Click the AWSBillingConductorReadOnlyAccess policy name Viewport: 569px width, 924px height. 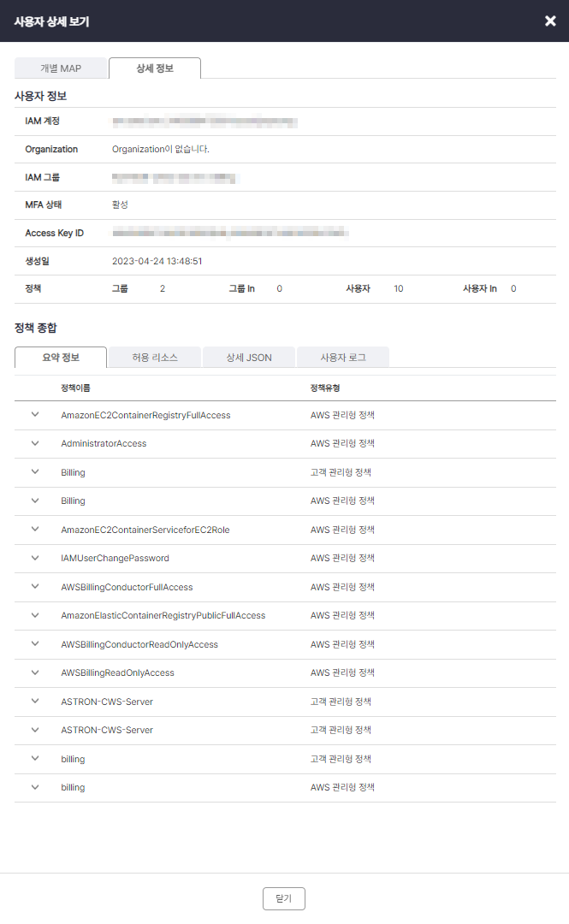click(x=139, y=645)
